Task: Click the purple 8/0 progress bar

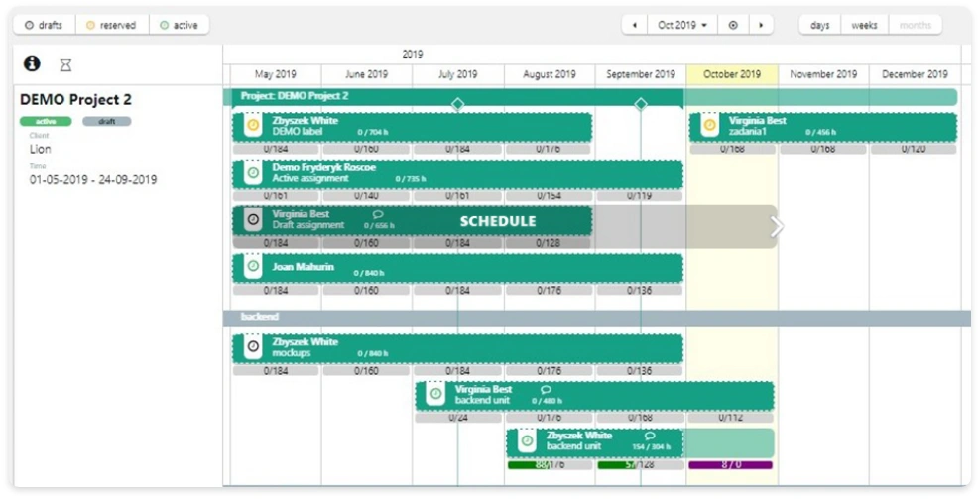Action: 731,465
